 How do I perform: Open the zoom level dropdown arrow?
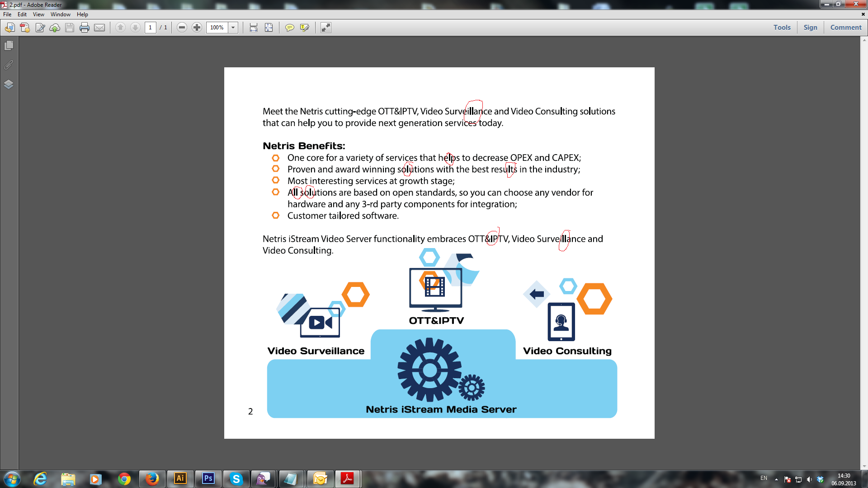click(233, 28)
